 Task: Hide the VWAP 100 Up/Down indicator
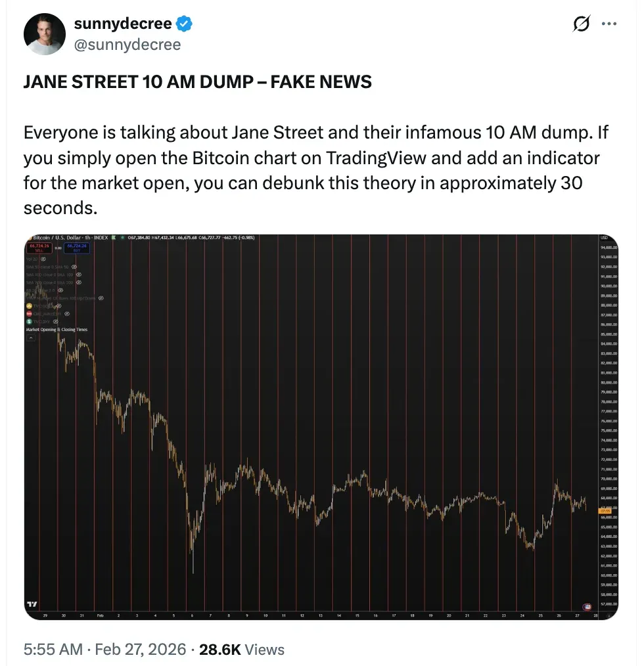click(x=101, y=298)
